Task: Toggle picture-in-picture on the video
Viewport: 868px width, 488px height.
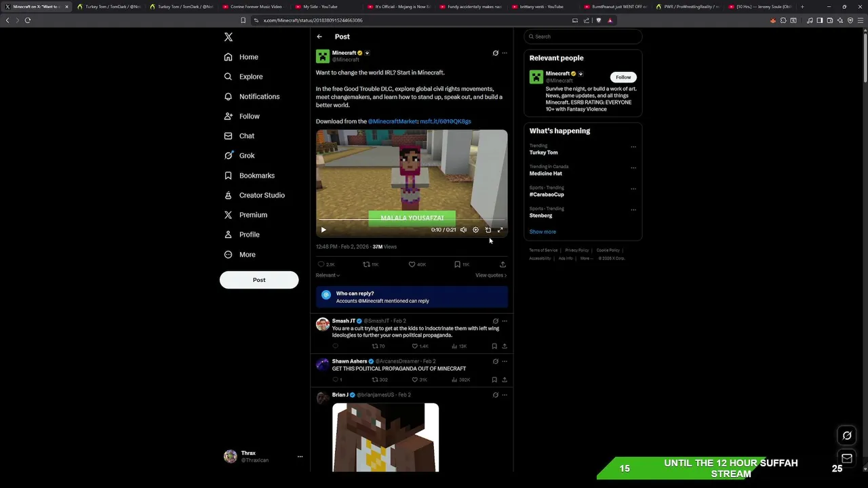Action: (488, 230)
